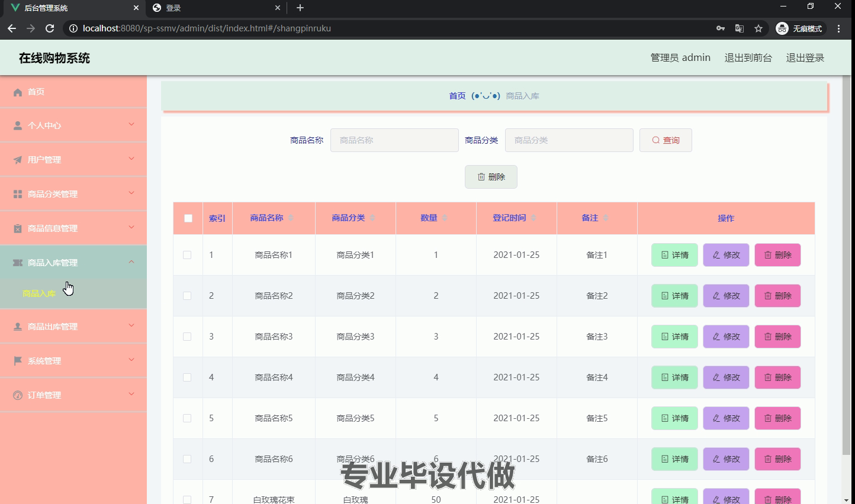Click the browser address bar URL

tap(207, 28)
